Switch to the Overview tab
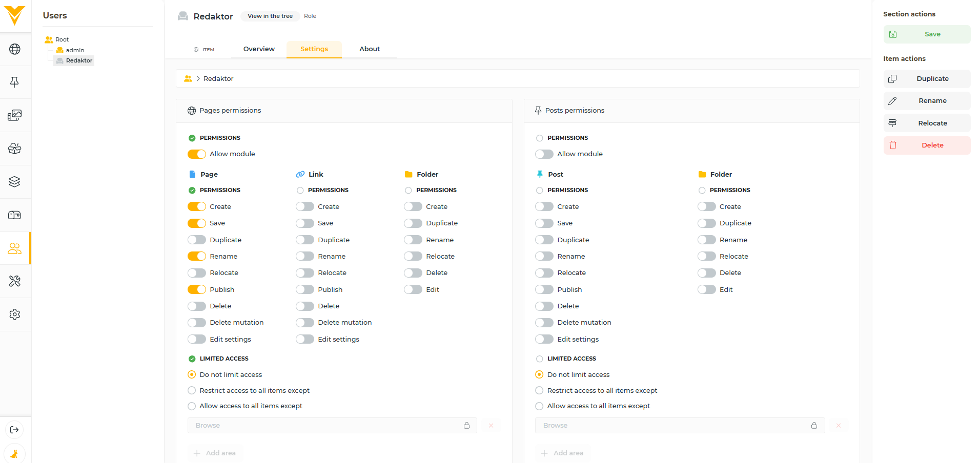 coord(259,49)
